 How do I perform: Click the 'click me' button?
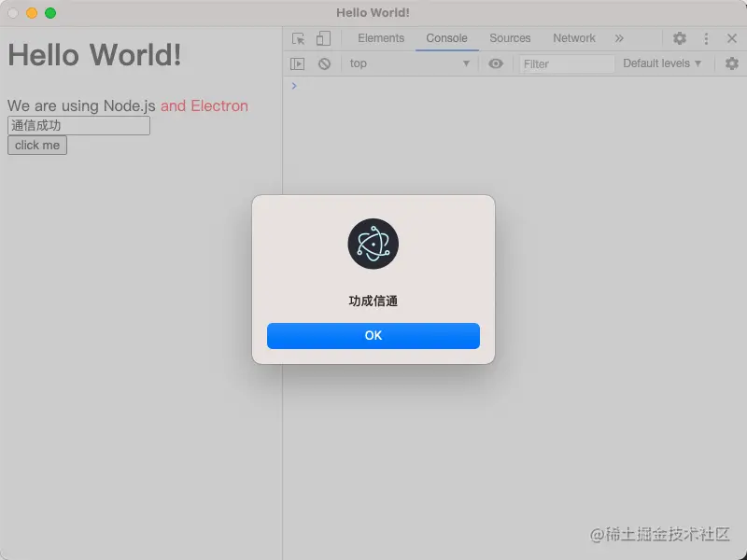37,146
